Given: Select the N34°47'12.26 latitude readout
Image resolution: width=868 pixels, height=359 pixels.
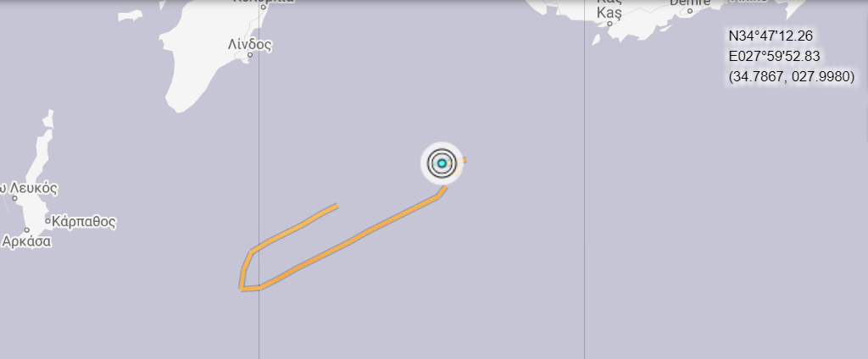Looking at the screenshot, I should 771,36.
